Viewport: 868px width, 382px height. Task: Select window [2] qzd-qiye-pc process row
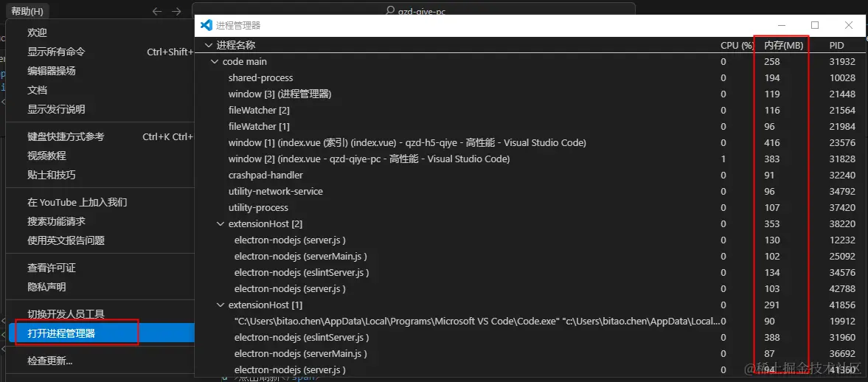click(531, 159)
